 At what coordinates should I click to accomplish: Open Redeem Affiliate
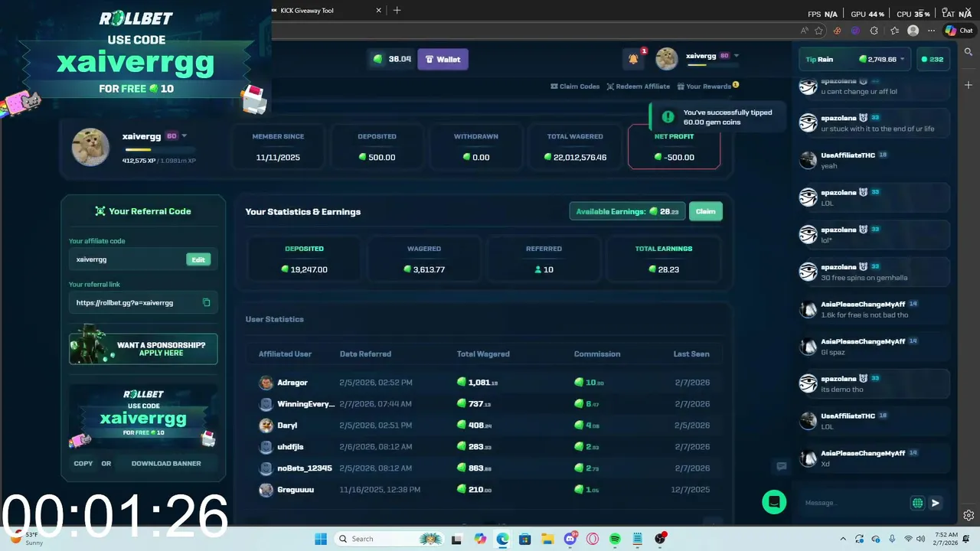[x=639, y=86]
